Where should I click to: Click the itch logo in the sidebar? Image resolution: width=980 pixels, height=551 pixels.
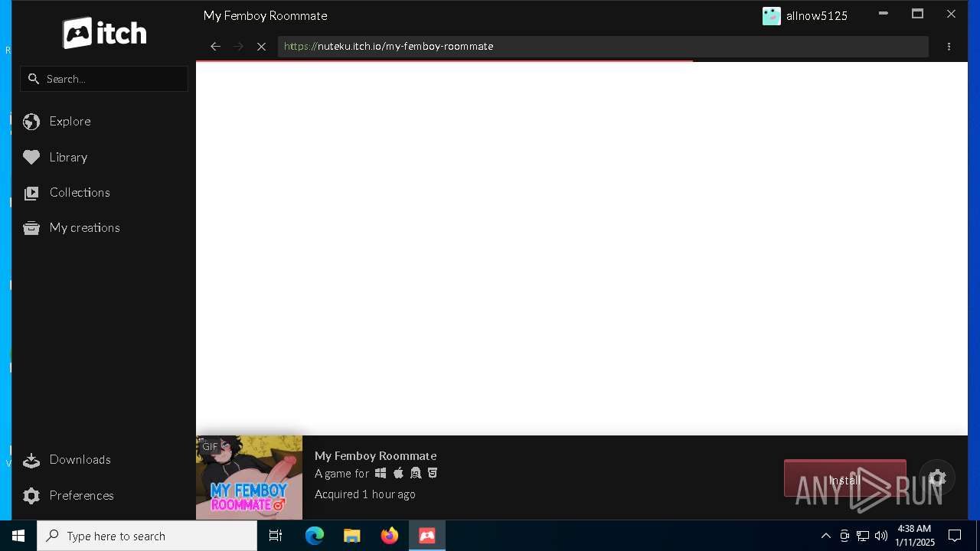(105, 33)
